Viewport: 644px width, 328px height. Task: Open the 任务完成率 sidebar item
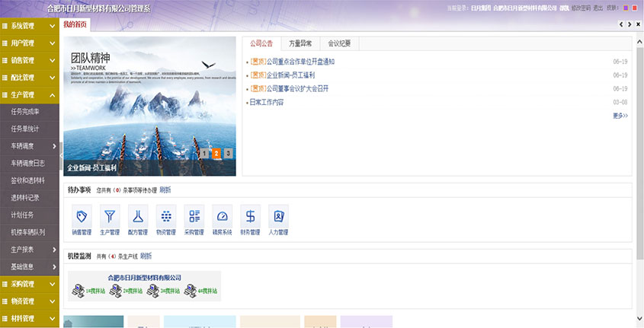point(24,112)
